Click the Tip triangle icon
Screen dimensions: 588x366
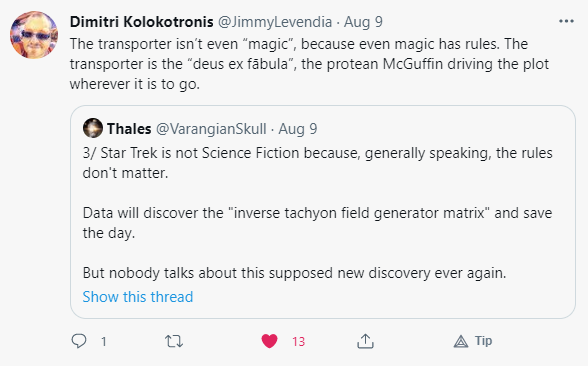[461, 341]
